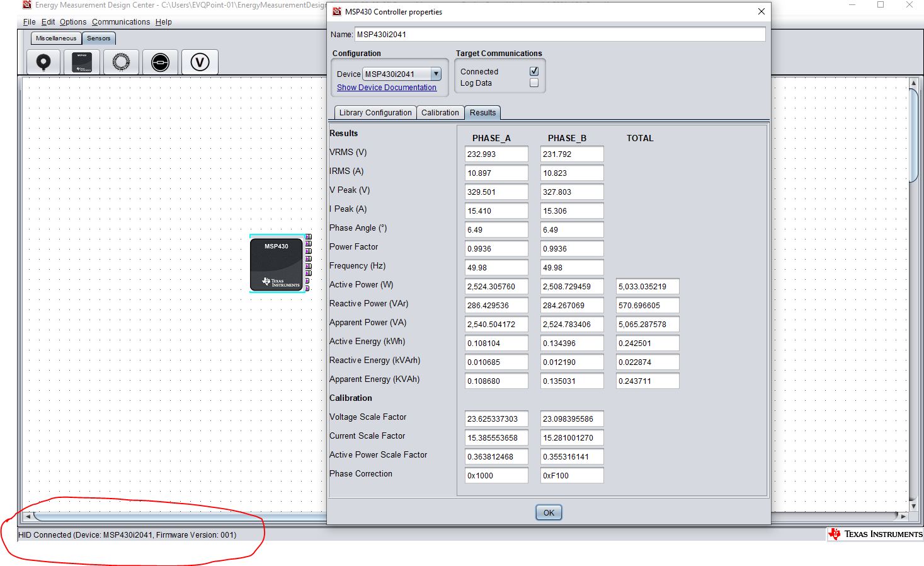Open the Options menu
Image resolution: width=924 pixels, height=566 pixels.
point(72,21)
